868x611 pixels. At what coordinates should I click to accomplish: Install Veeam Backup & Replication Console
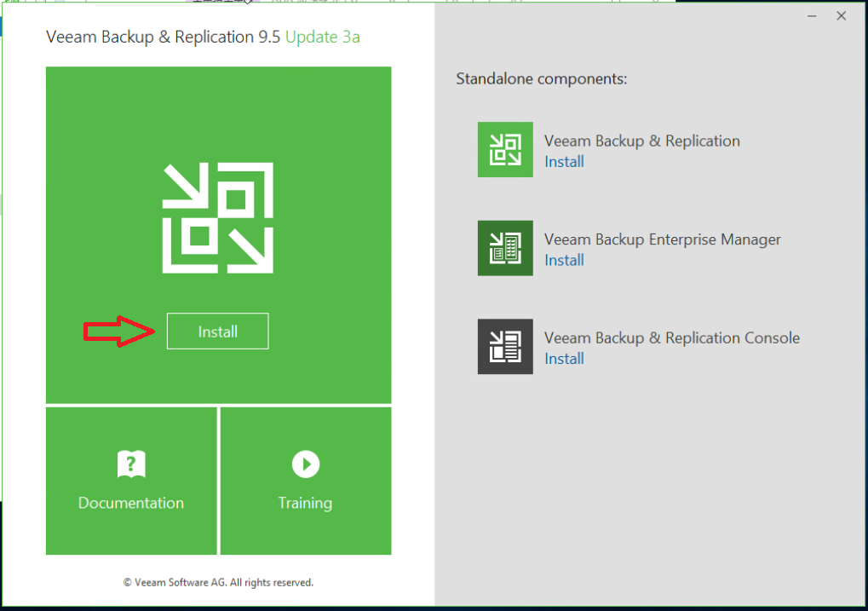pos(564,359)
